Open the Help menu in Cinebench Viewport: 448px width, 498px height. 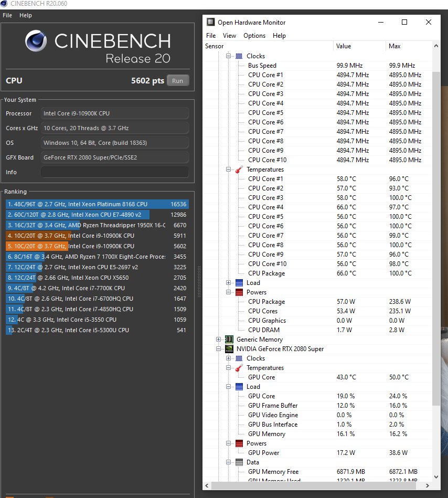[x=25, y=15]
